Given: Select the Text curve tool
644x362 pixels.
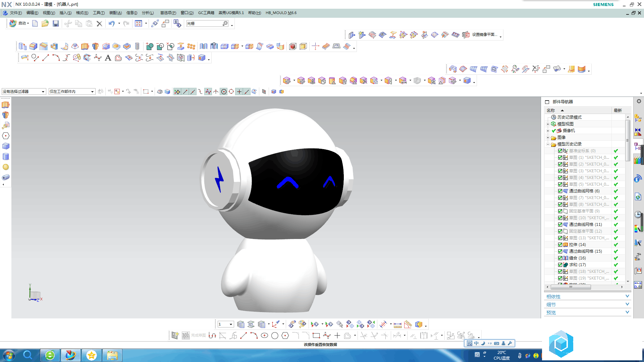Looking at the screenshot, I should [108, 58].
